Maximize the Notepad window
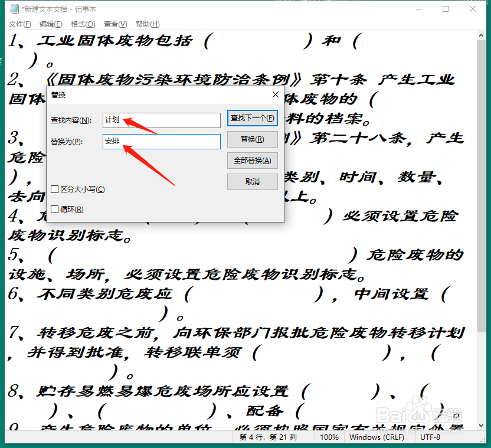Image resolution: width=491 pixels, height=448 pixels. point(446,9)
